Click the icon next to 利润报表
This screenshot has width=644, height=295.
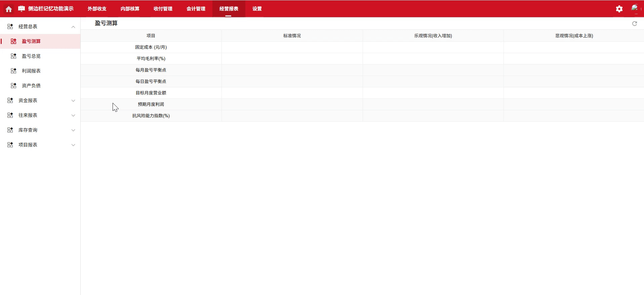point(13,71)
